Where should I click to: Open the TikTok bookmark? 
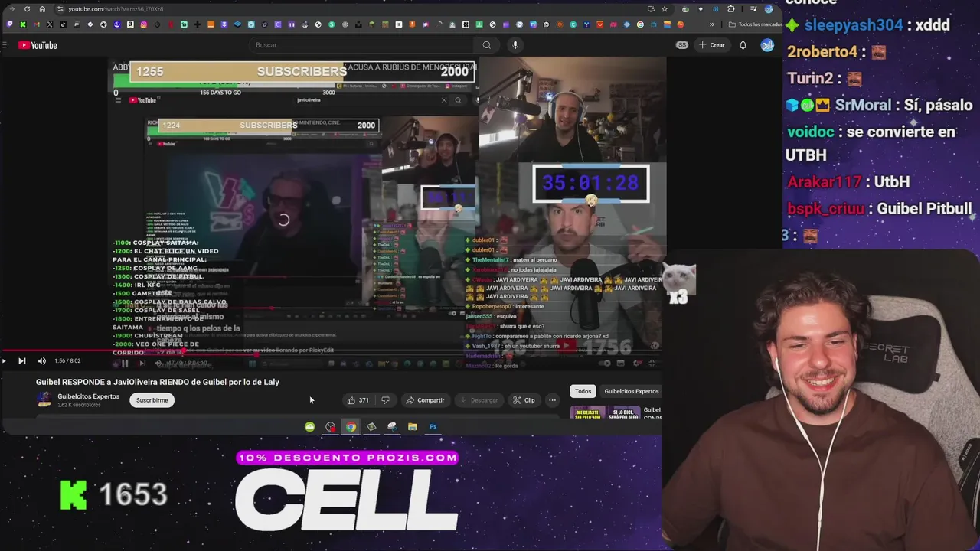point(63,24)
